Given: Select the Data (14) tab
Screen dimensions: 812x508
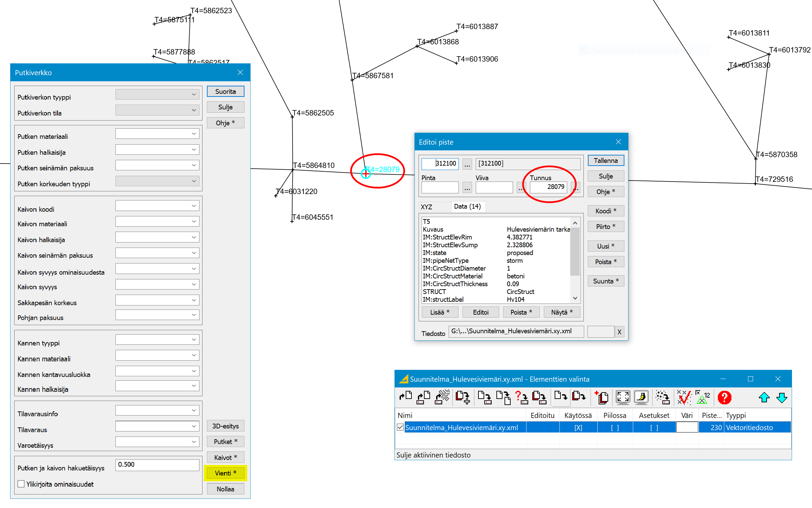Looking at the screenshot, I should point(467,206).
